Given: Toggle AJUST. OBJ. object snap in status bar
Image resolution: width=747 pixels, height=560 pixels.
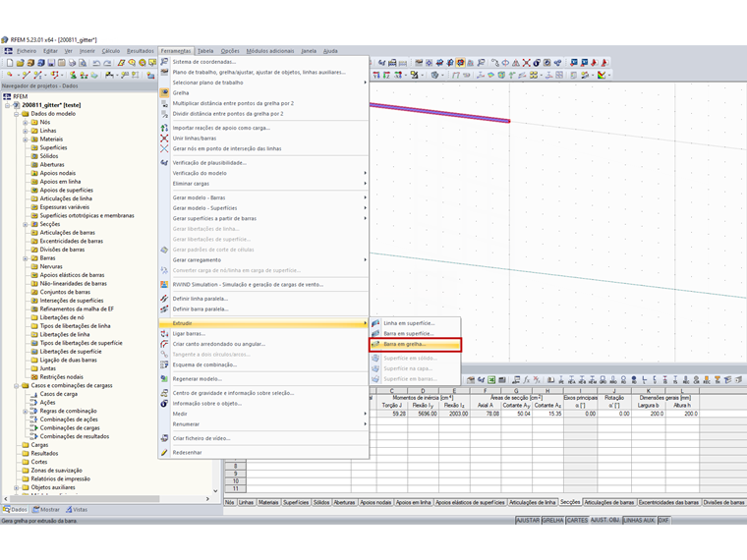Looking at the screenshot, I should 605,520.
